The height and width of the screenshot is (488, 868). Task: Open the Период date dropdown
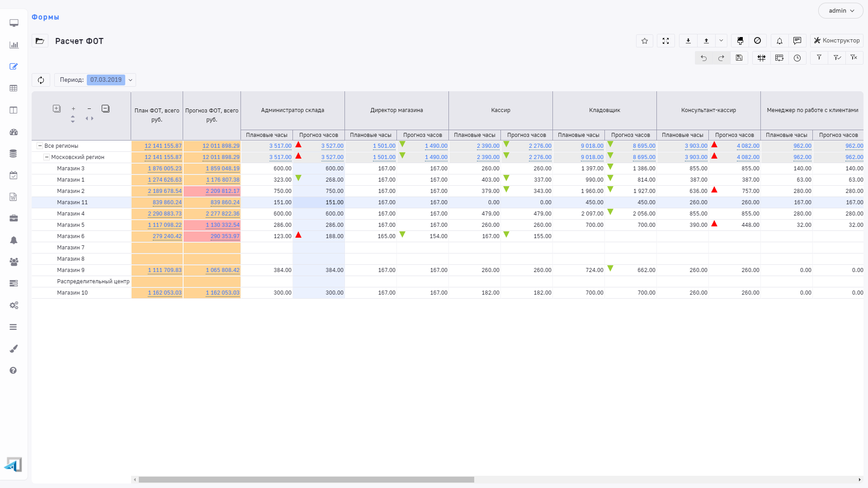(130, 80)
